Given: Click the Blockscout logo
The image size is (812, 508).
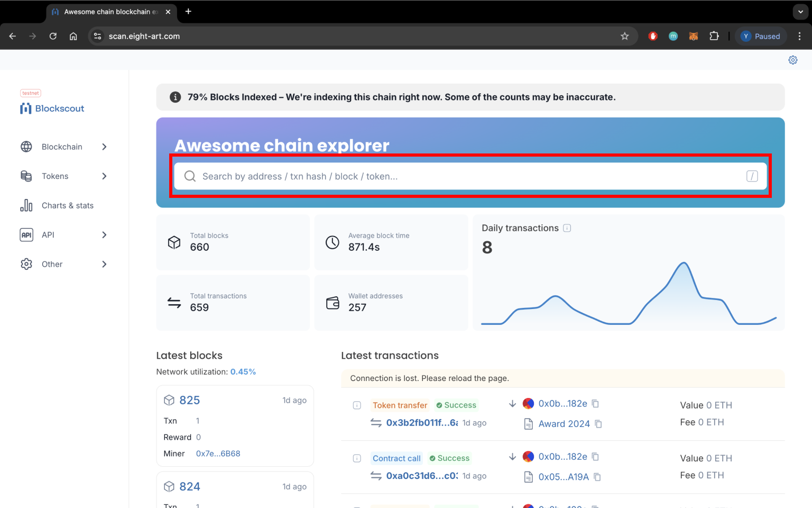Looking at the screenshot, I should tap(52, 108).
